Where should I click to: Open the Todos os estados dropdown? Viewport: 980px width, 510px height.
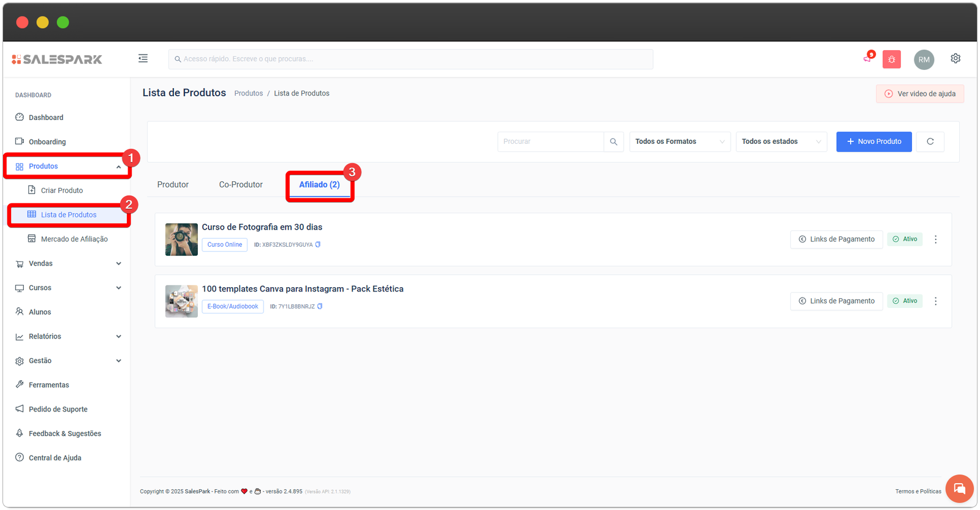click(x=781, y=142)
